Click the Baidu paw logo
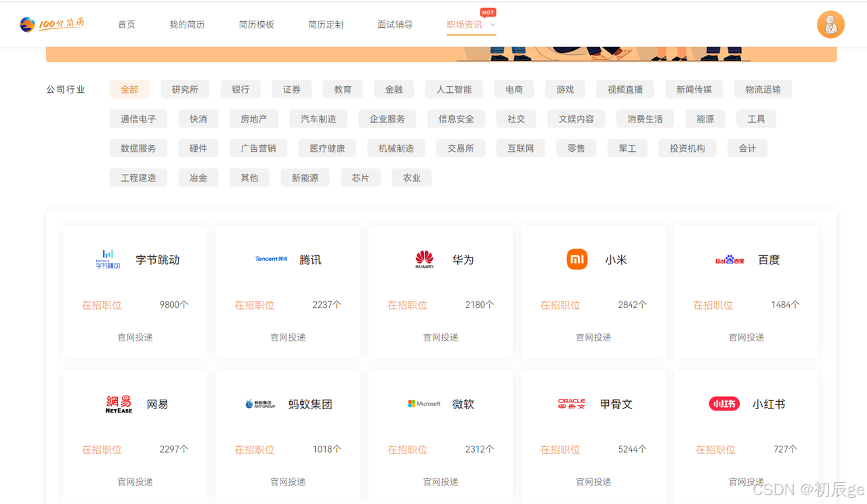The image size is (867, 504). point(729,259)
